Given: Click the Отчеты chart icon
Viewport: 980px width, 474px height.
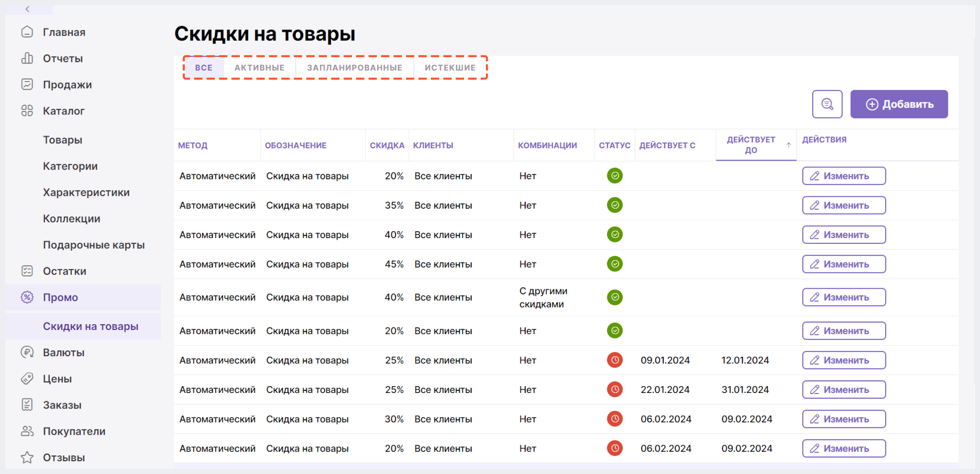Looking at the screenshot, I should pyautogui.click(x=27, y=58).
